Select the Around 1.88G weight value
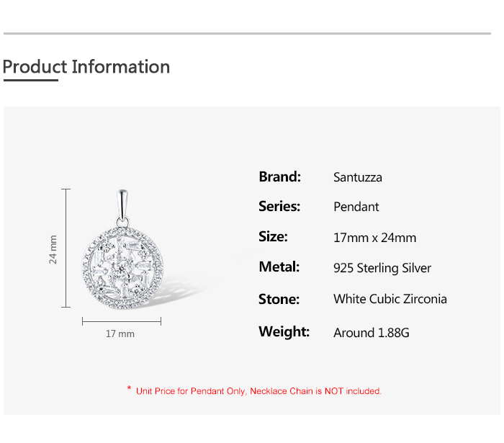504x443 pixels. point(372,333)
